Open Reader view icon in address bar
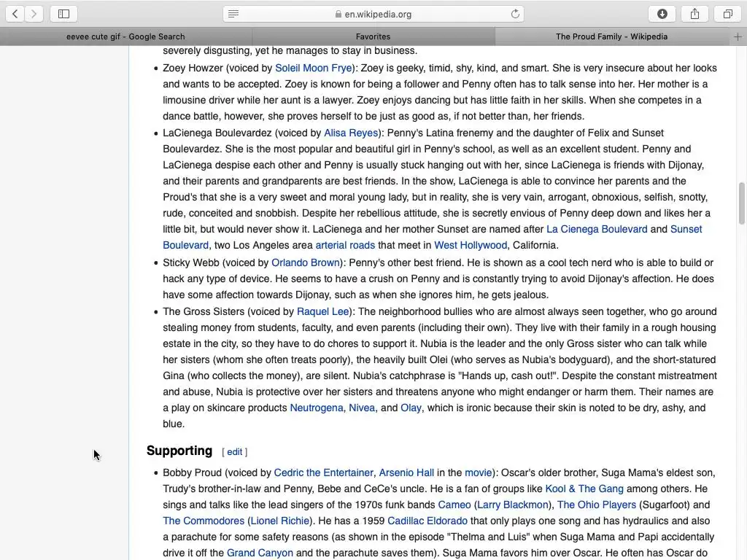This screenshot has width=747, height=560. point(233,14)
